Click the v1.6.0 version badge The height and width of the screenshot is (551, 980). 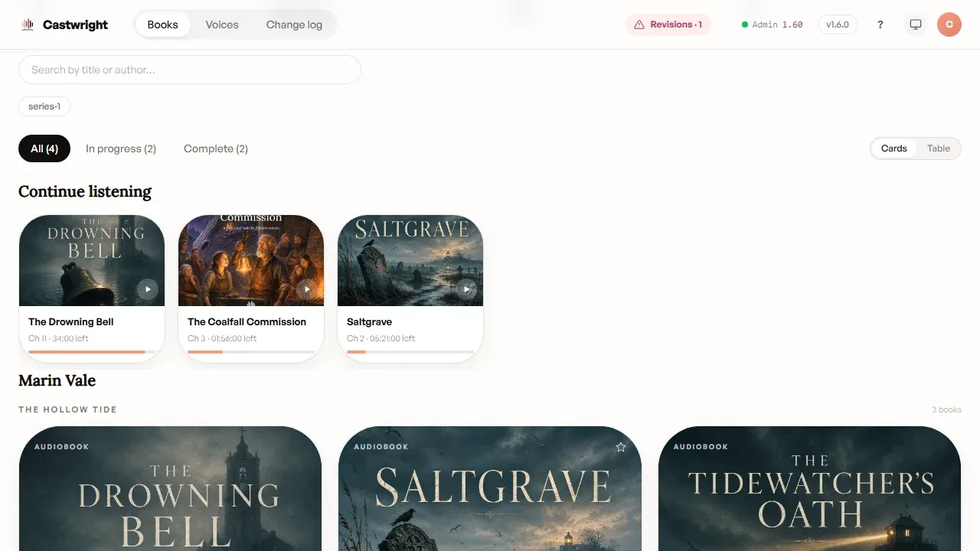pos(838,24)
